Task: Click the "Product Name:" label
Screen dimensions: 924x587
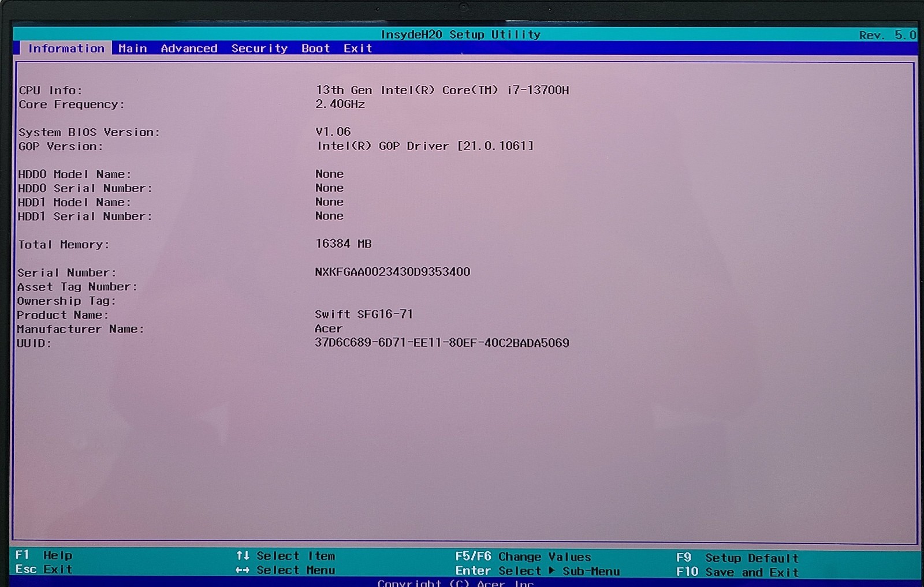Action: pos(63,315)
